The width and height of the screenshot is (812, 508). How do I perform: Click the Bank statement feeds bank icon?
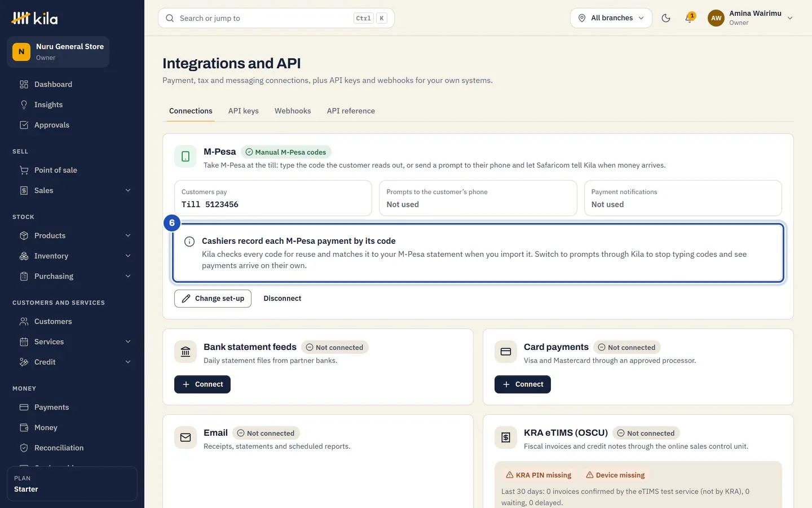click(x=186, y=352)
